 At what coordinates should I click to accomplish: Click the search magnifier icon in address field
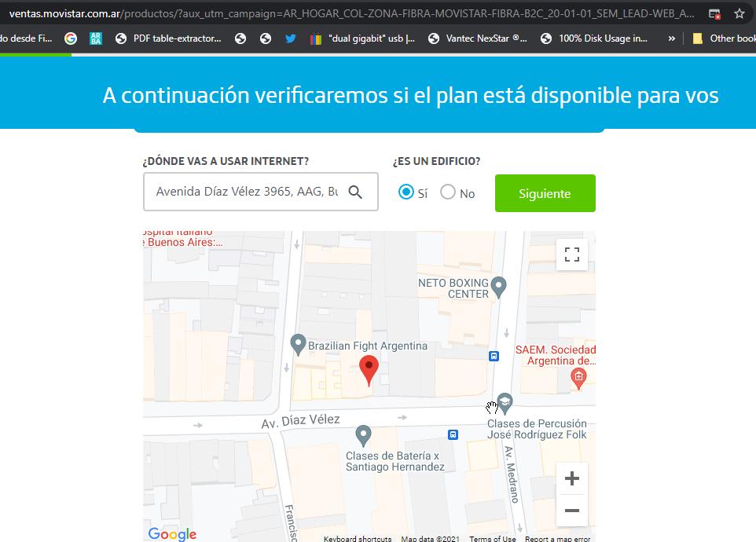point(355,192)
